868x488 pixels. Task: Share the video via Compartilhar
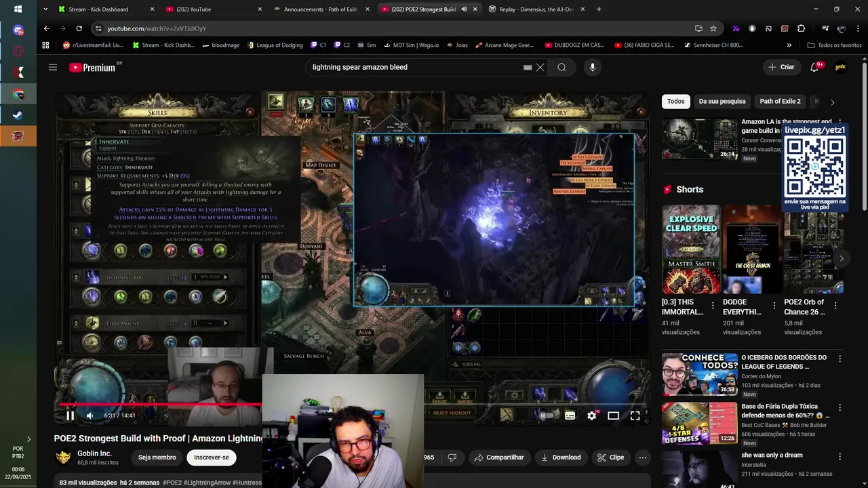(498, 457)
